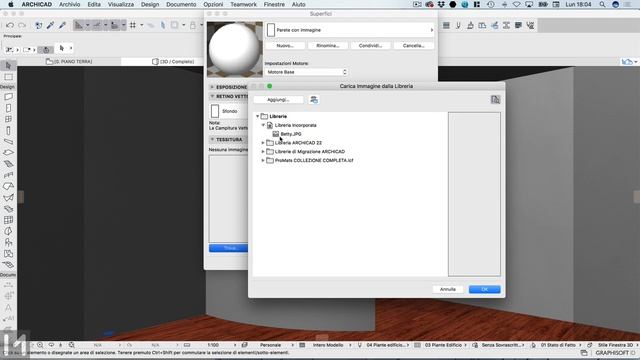Select the Railing tool in toolbox
Viewport: 640px width, 360px height.
click(x=8, y=175)
